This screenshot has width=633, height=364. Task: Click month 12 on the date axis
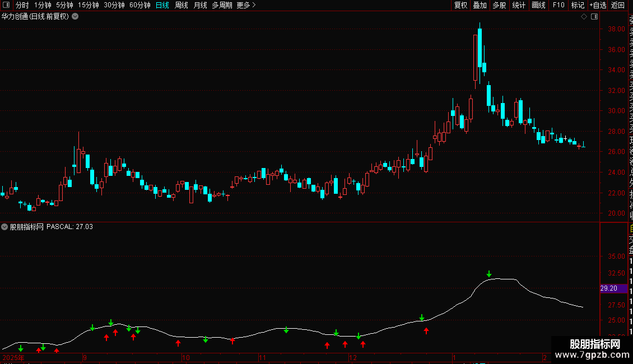(353, 357)
